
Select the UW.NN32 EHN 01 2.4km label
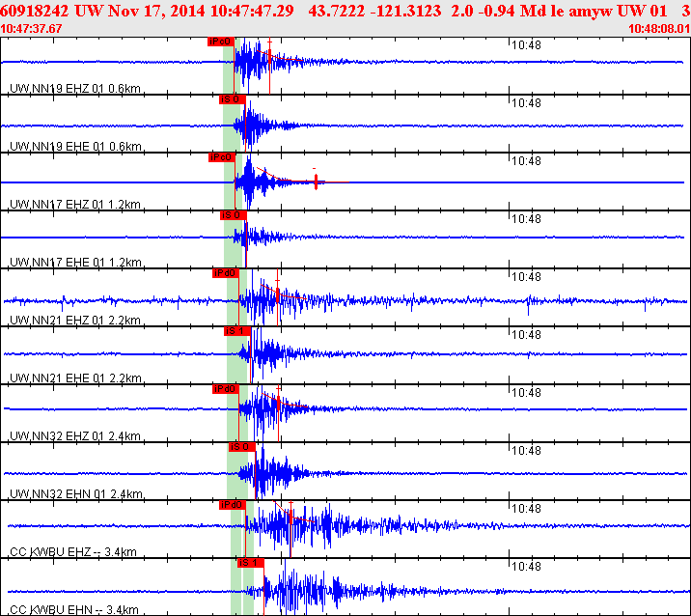76,493
